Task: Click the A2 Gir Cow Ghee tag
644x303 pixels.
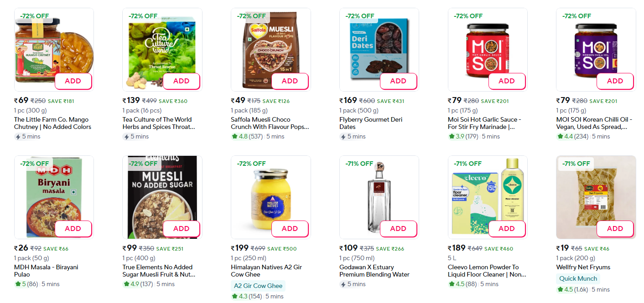Action: click(x=258, y=286)
